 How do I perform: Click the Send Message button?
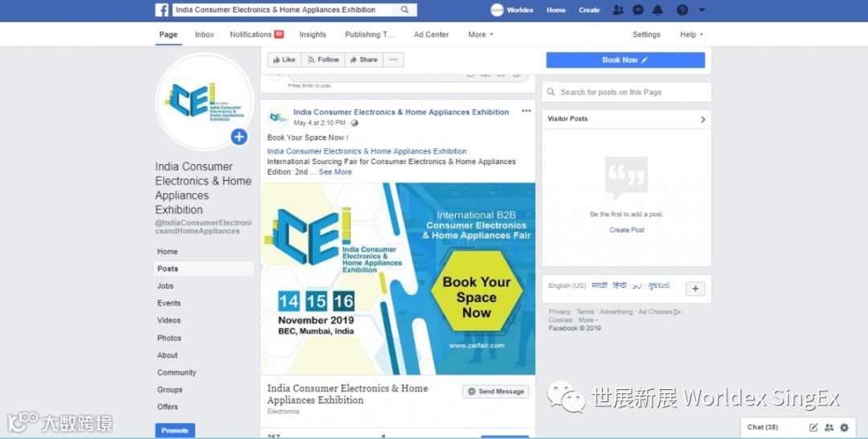(x=496, y=392)
